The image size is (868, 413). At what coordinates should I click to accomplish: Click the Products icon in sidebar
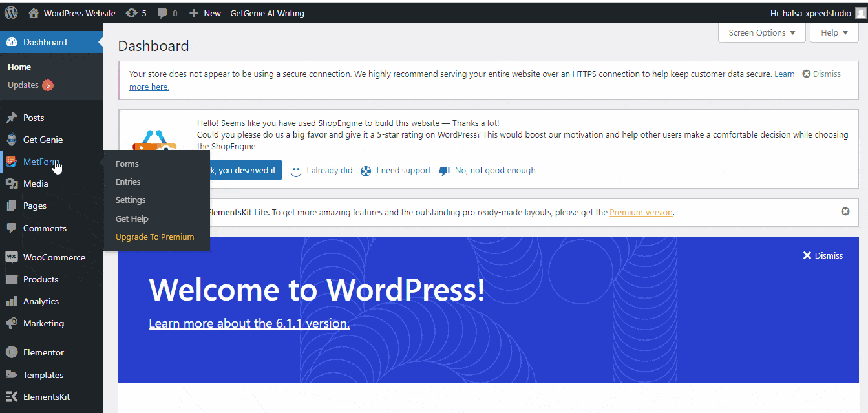click(x=12, y=279)
